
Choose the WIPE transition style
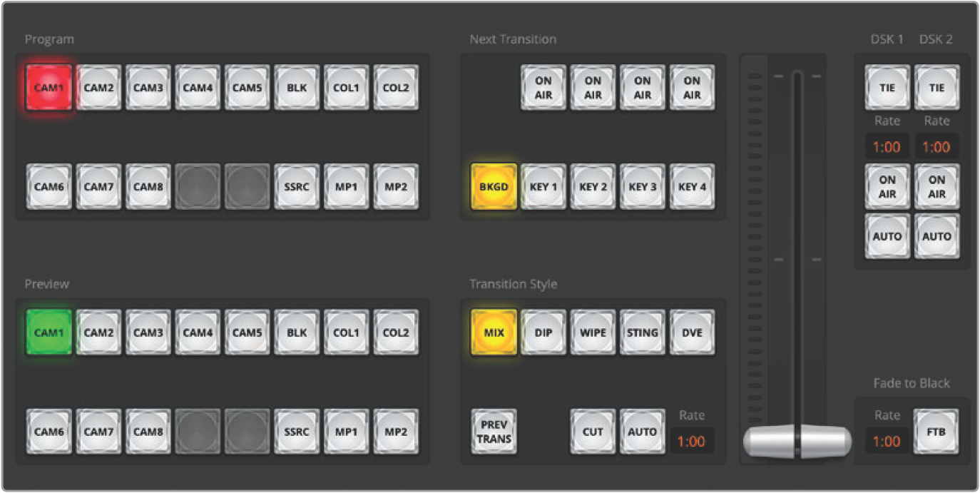click(593, 332)
